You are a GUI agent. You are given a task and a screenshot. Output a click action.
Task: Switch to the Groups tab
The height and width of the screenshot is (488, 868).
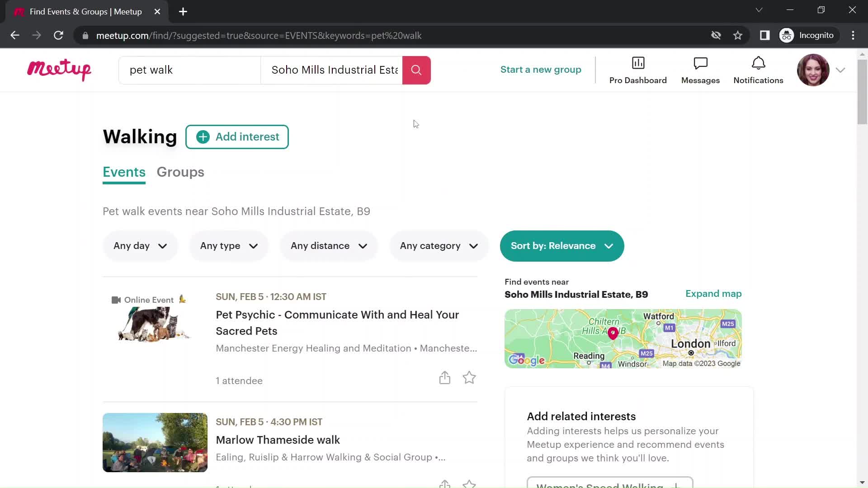pyautogui.click(x=180, y=172)
